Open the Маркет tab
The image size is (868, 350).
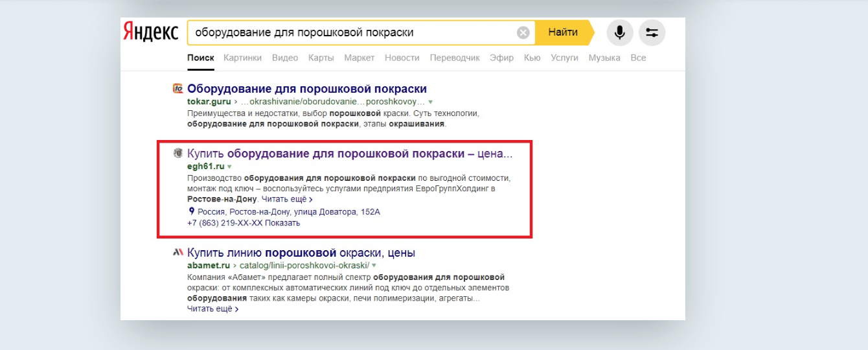(x=360, y=58)
